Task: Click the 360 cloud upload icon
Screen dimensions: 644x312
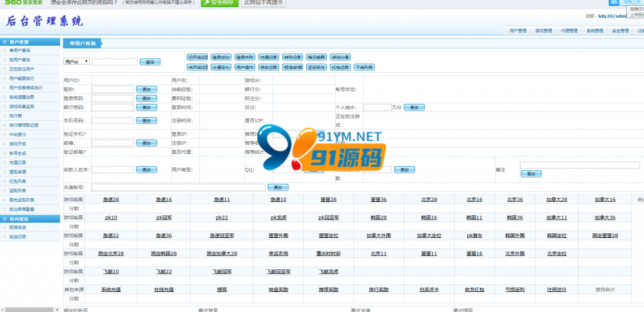Action: click(614, 2)
